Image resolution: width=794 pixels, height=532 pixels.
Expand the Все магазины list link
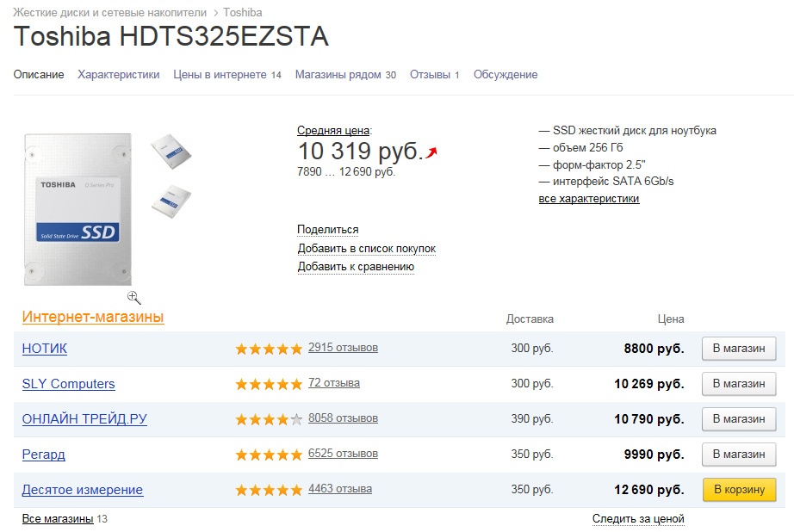click(x=58, y=519)
